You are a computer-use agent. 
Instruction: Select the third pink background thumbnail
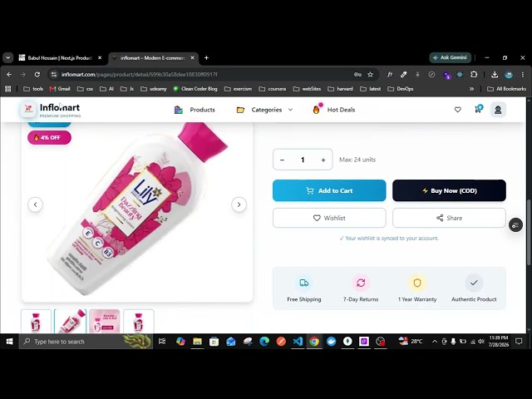(105, 322)
